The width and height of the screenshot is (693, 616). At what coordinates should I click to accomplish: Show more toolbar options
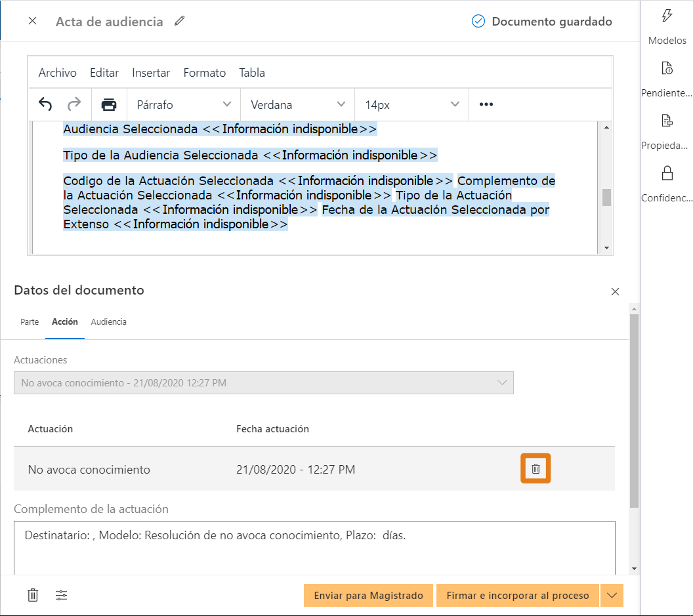(486, 104)
